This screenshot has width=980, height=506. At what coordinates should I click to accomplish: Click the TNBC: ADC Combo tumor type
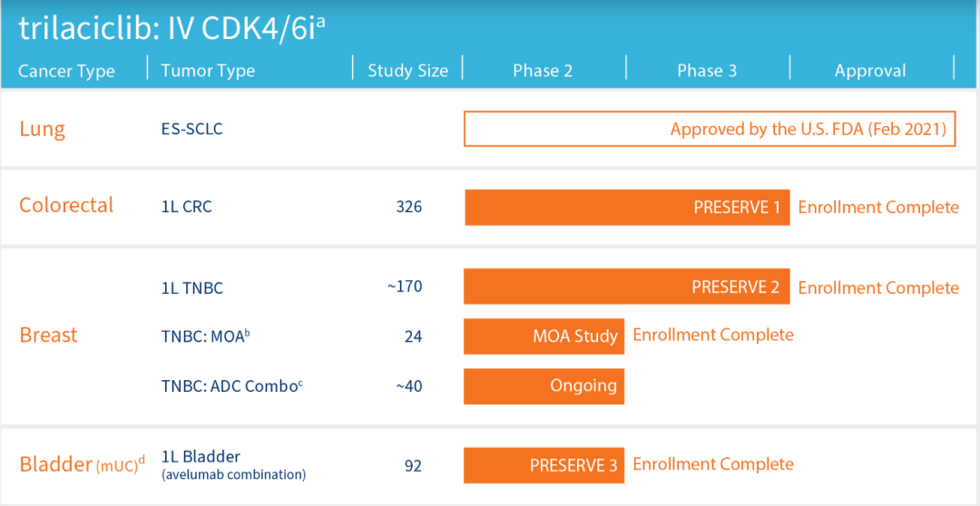coord(231,386)
